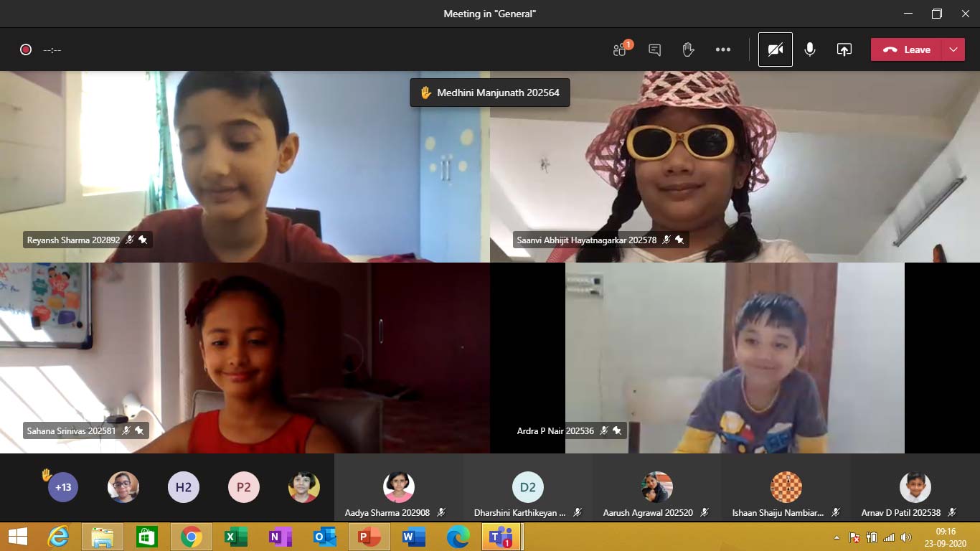
Task: Open the participants panel icon
Action: pyautogui.click(x=621, y=50)
